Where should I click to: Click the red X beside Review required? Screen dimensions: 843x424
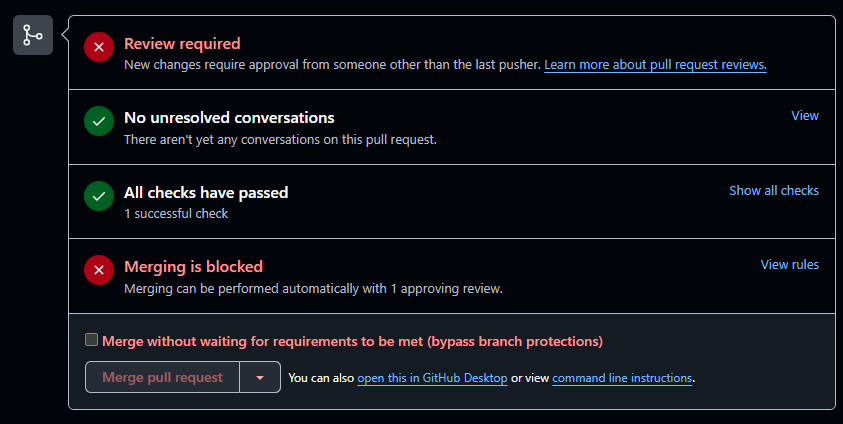point(98,46)
